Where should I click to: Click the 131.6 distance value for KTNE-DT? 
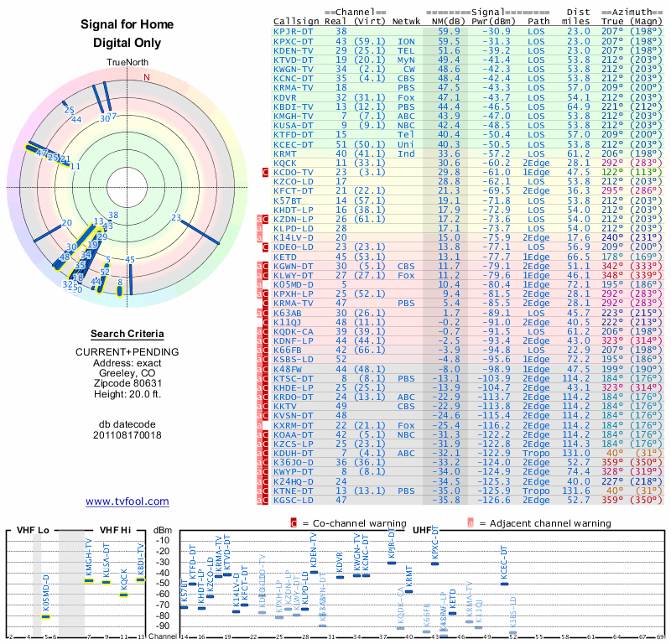(x=576, y=491)
